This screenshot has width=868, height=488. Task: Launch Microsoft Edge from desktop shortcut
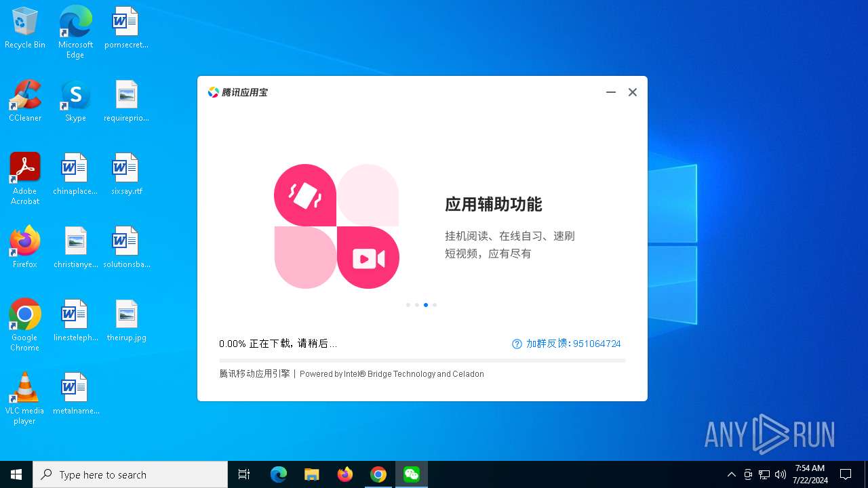point(75,32)
